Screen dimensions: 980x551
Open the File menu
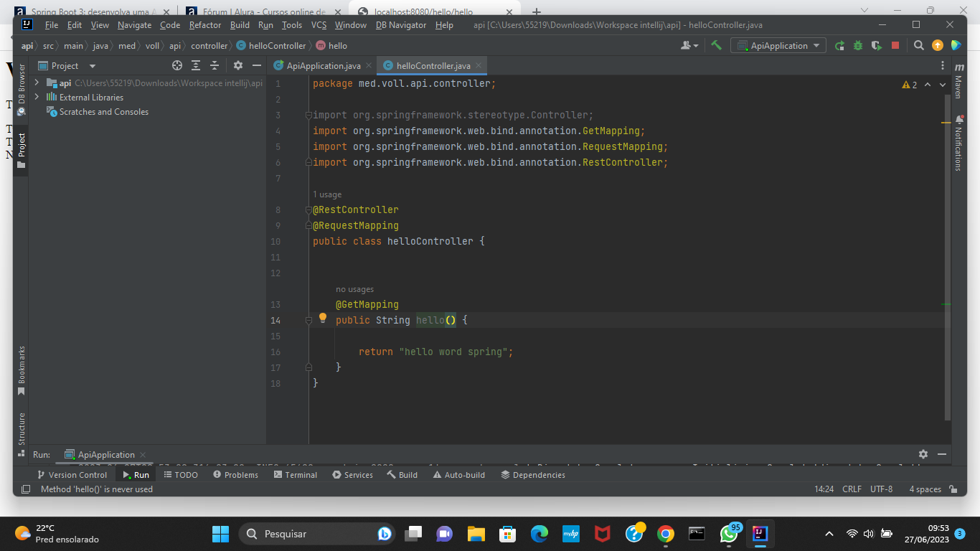click(52, 24)
